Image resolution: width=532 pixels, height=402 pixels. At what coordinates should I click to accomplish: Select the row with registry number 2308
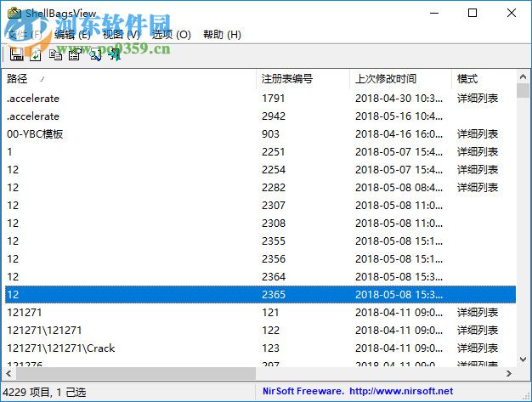[x=261, y=224]
